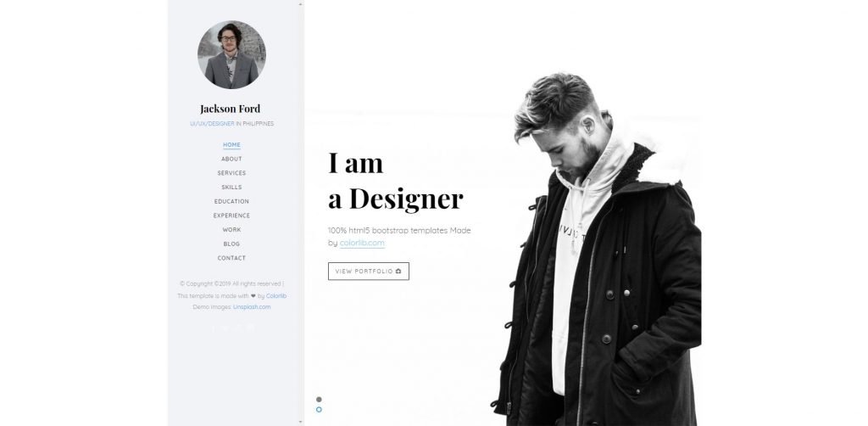The width and height of the screenshot is (868, 426).
Task: Click the VIEW PORTFOLIO button
Action: coord(369,272)
